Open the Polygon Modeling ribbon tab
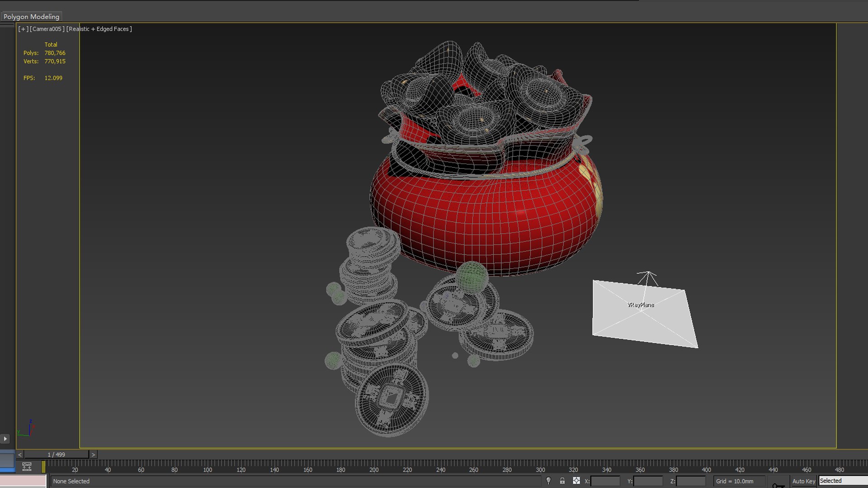868x488 pixels. click(x=31, y=17)
